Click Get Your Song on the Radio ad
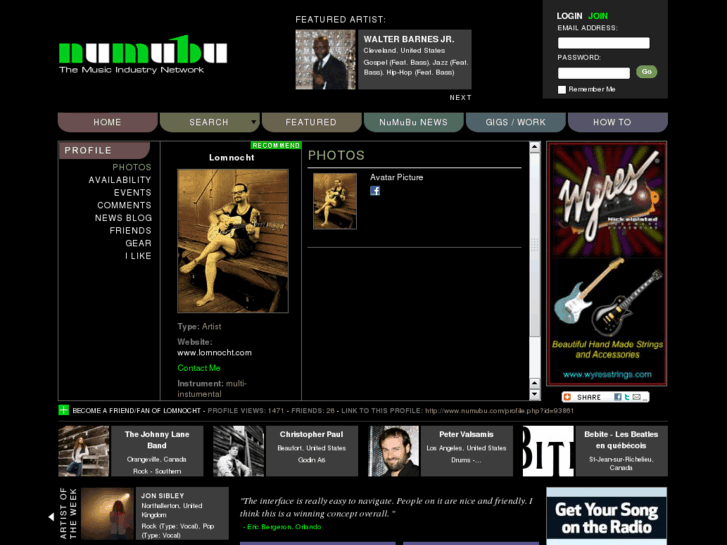This screenshot has height=545, width=727. pyautogui.click(x=606, y=516)
